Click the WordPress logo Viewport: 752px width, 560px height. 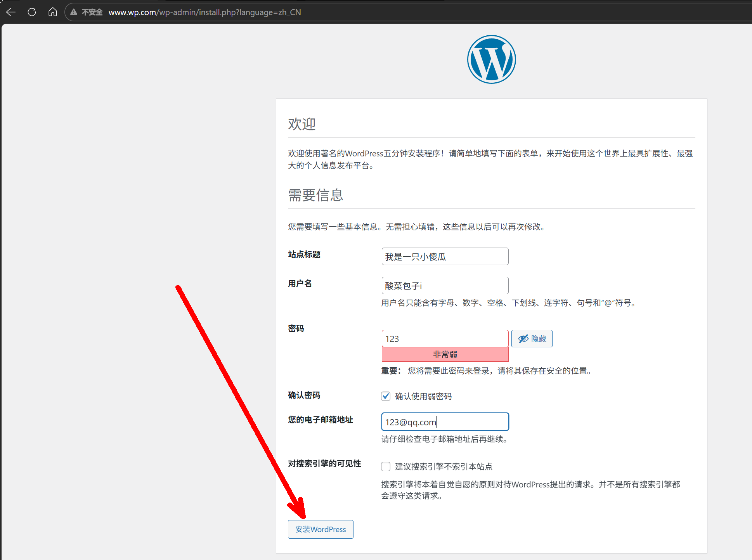(x=491, y=59)
